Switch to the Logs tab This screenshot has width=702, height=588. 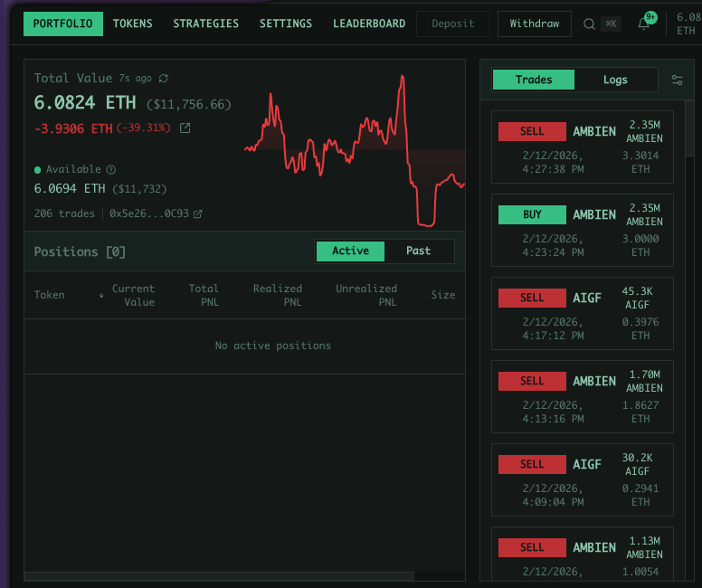point(615,80)
